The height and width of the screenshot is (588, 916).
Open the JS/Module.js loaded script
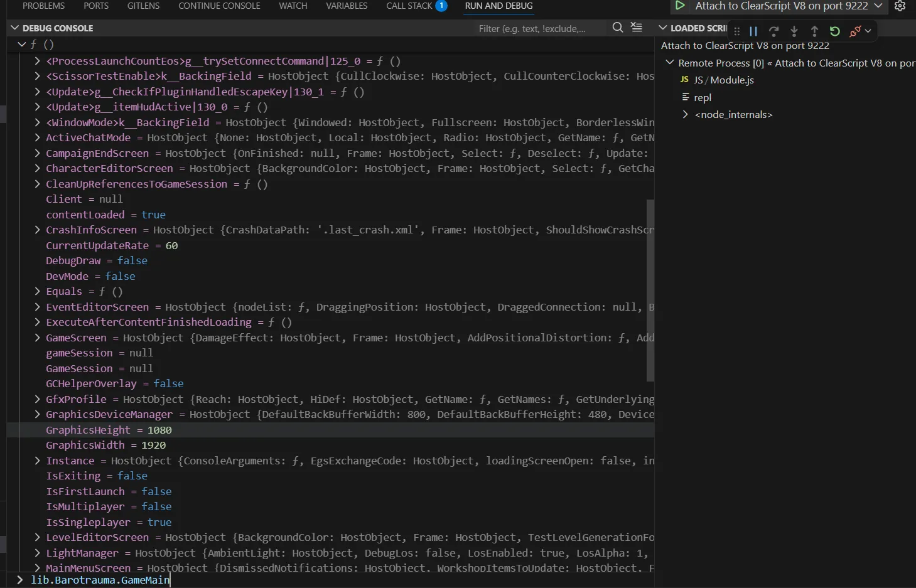(723, 80)
